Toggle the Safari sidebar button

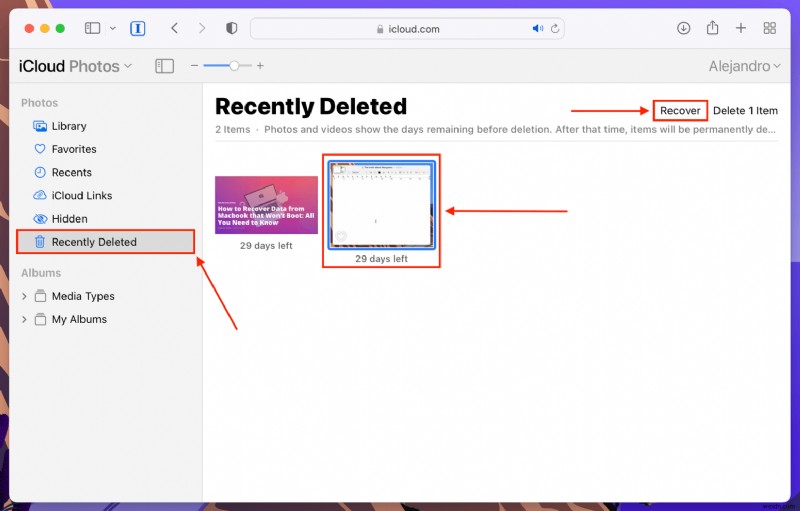pos(92,28)
